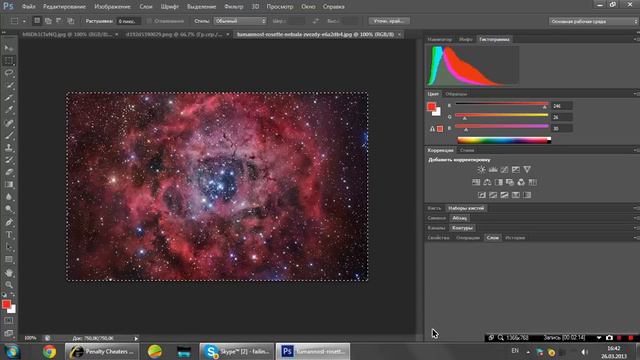Change the screen mode in the toolbox

(9, 333)
